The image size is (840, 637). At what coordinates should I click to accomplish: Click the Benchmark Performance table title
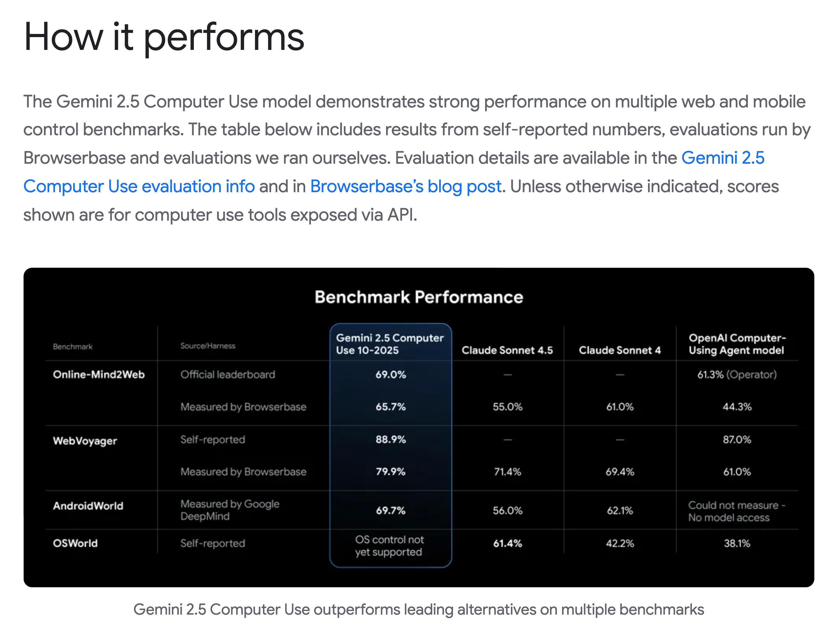click(x=418, y=297)
